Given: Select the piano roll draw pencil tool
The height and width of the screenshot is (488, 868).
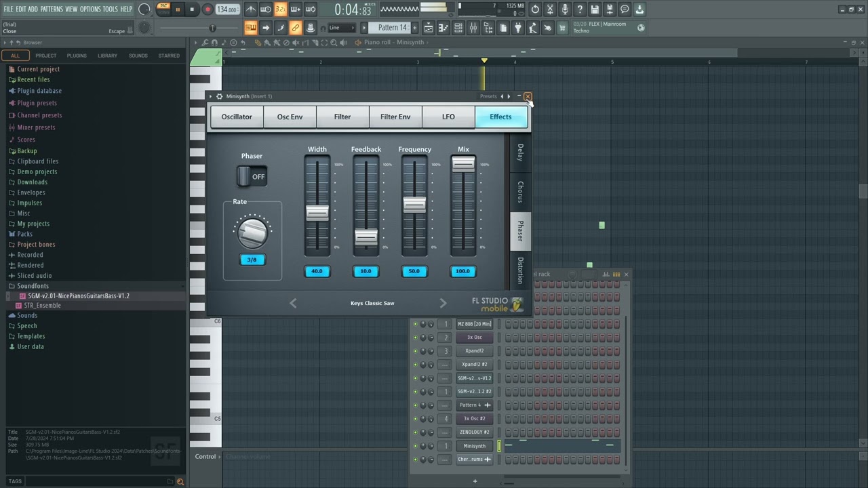Looking at the screenshot, I should click(258, 43).
